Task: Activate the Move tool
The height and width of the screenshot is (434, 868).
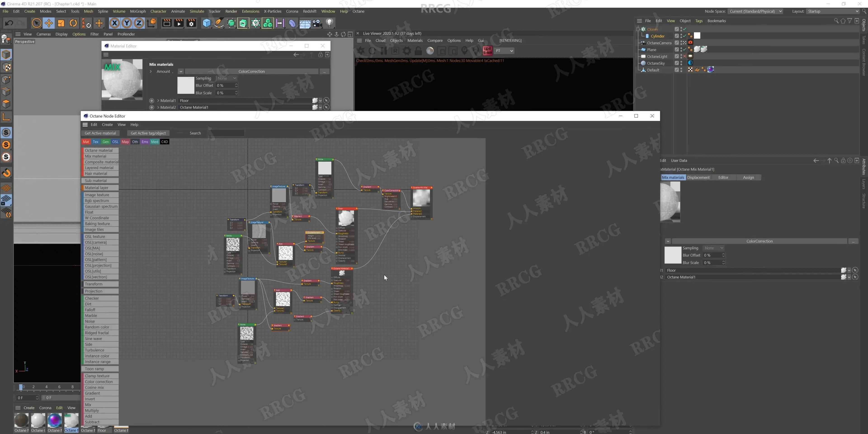Action: pos(49,23)
